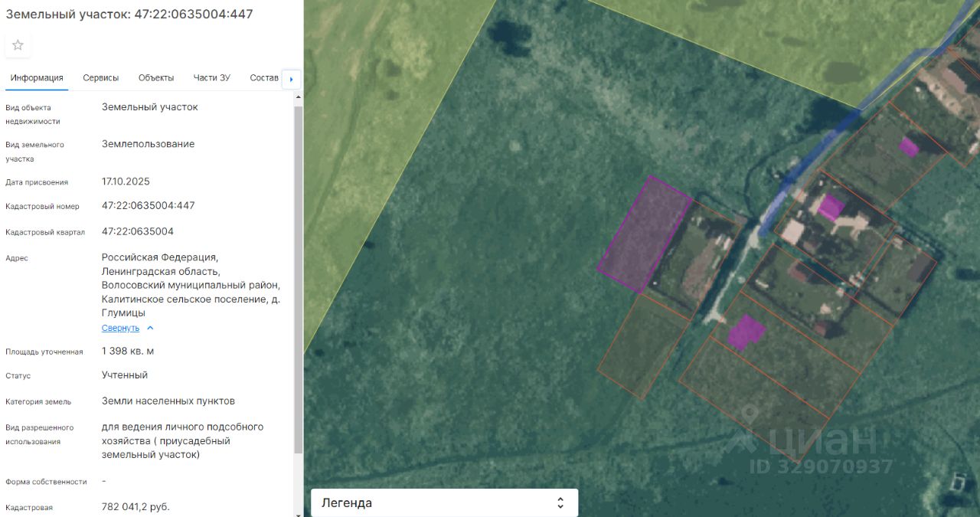Click the heading Земельный участок: 47:22:0635004:447
This screenshot has height=517, width=980.
(129, 14)
